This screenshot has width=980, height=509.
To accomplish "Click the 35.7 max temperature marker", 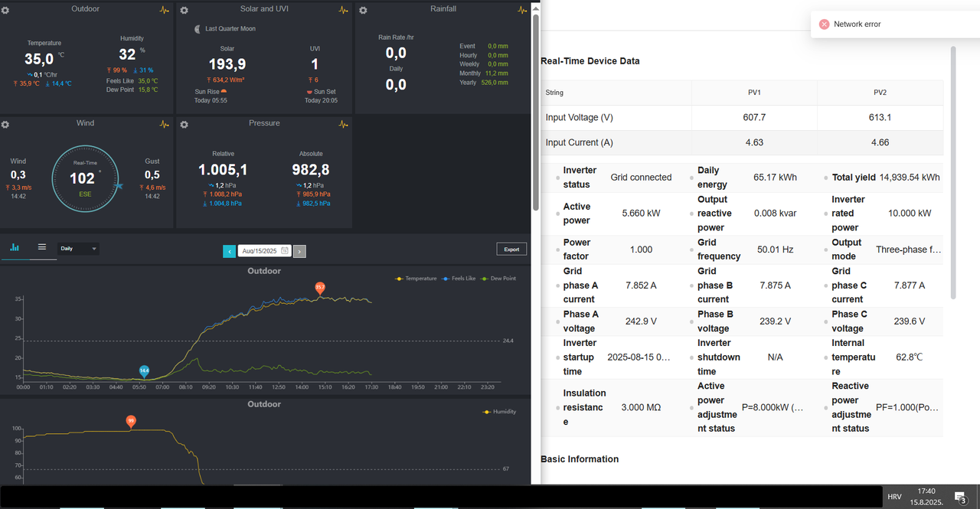I will click(320, 289).
